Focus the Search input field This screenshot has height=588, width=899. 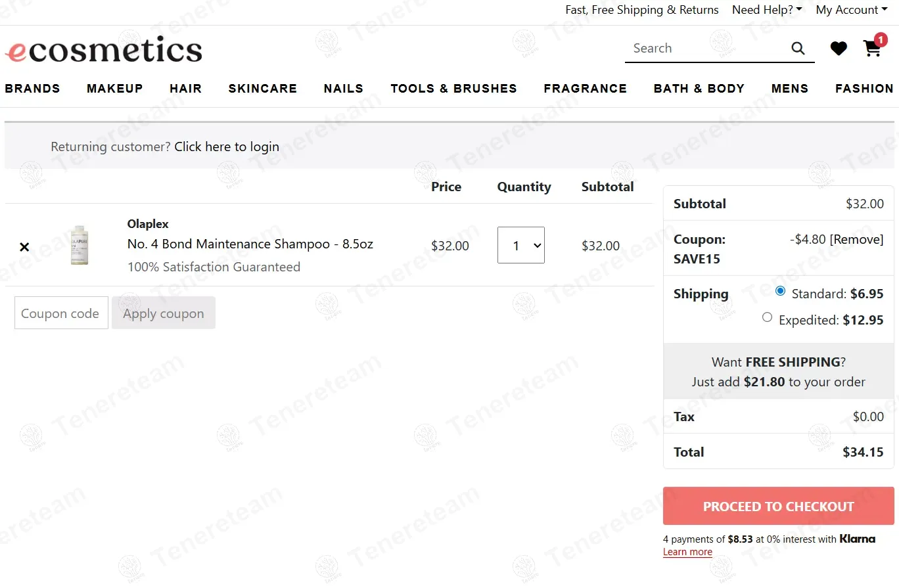coord(707,48)
